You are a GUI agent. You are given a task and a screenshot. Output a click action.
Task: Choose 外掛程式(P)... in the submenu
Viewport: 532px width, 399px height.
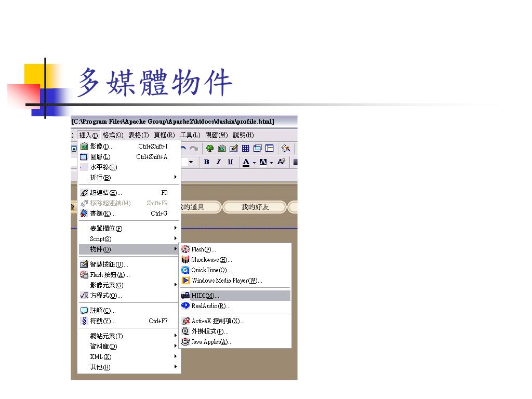[x=235, y=331]
